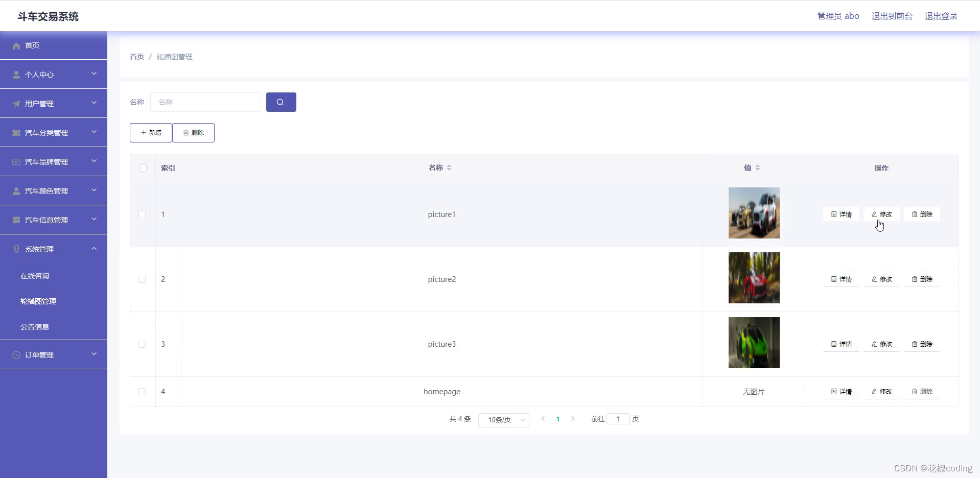
Task: Click 无图片 in homepage row
Action: coord(754,392)
